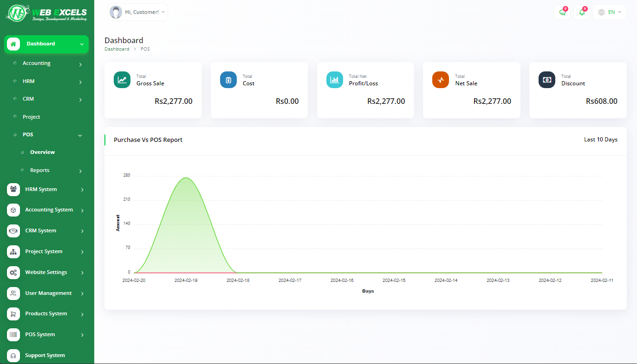Click the customer avatar picture
The height and width of the screenshot is (364, 637).
(116, 12)
